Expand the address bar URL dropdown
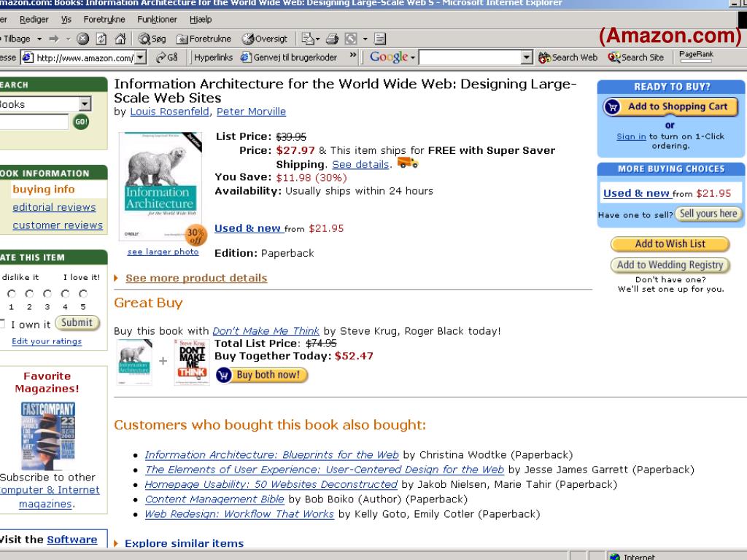 (x=140, y=58)
